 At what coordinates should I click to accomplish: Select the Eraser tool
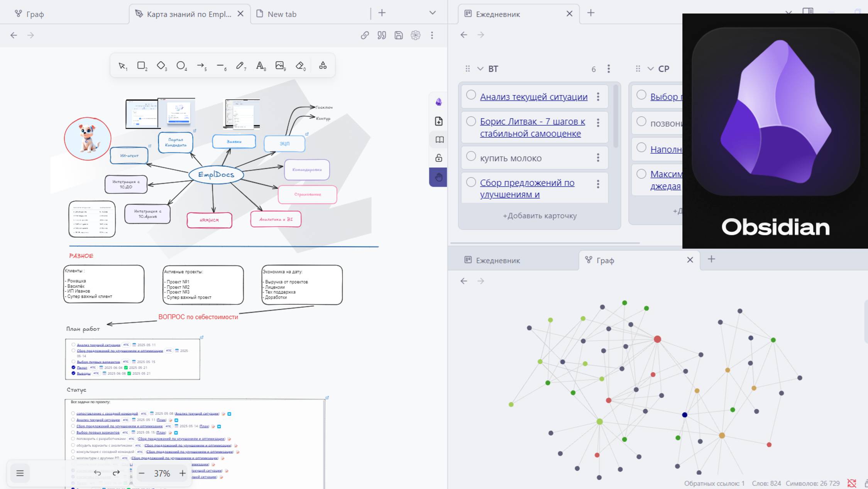(300, 66)
